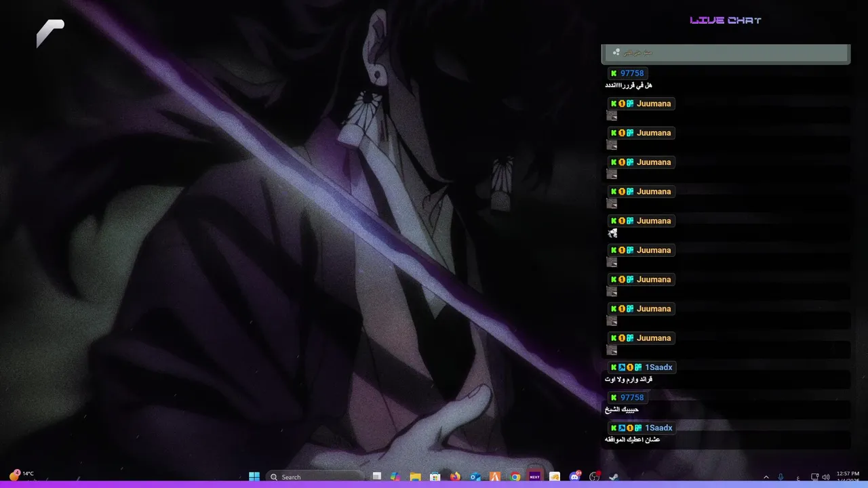Click the microphone tray icon
Screen dimensions: 868x488
[x=781, y=477]
